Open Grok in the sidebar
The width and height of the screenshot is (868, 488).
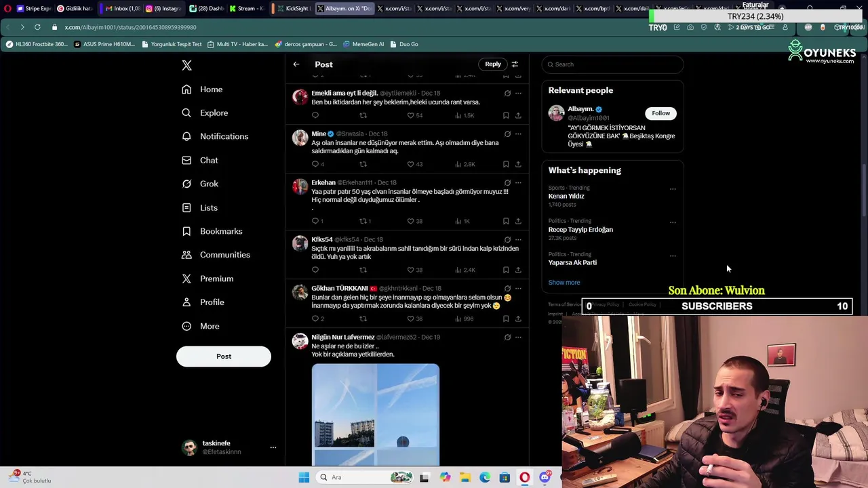tap(200, 184)
